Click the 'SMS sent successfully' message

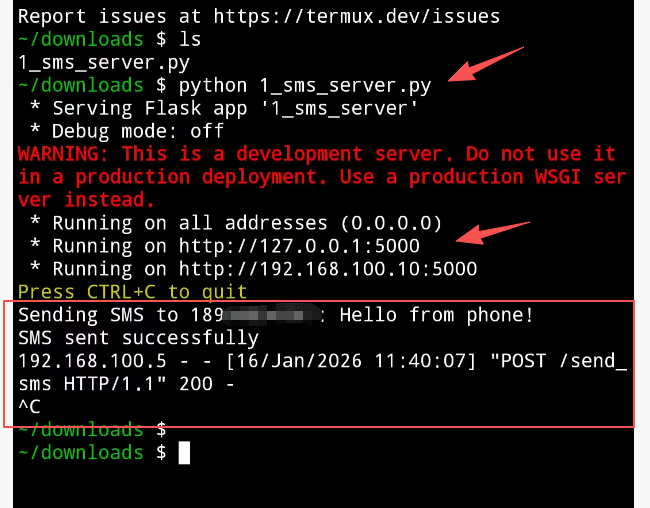138,338
